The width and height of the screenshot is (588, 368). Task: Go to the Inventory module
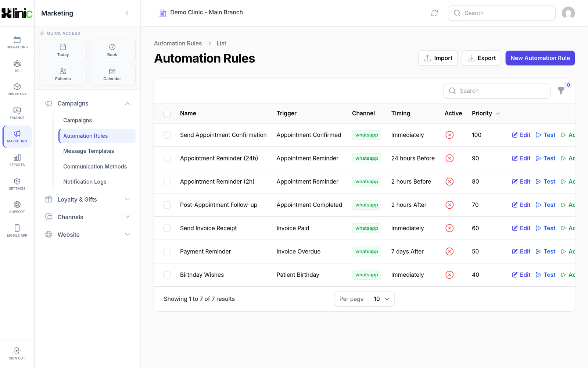17,89
